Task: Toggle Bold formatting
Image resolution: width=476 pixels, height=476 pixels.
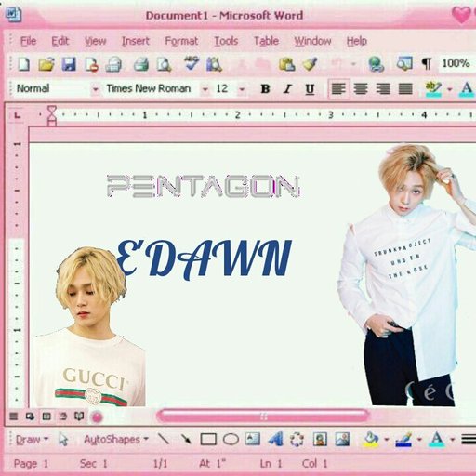Action: tap(265, 89)
